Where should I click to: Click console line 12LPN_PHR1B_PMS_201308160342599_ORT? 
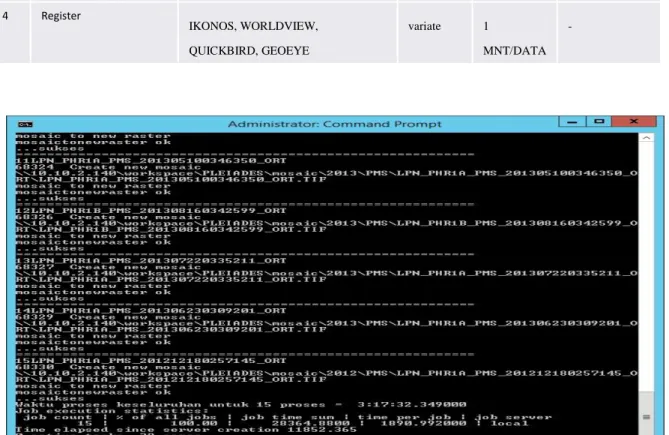(x=151, y=211)
